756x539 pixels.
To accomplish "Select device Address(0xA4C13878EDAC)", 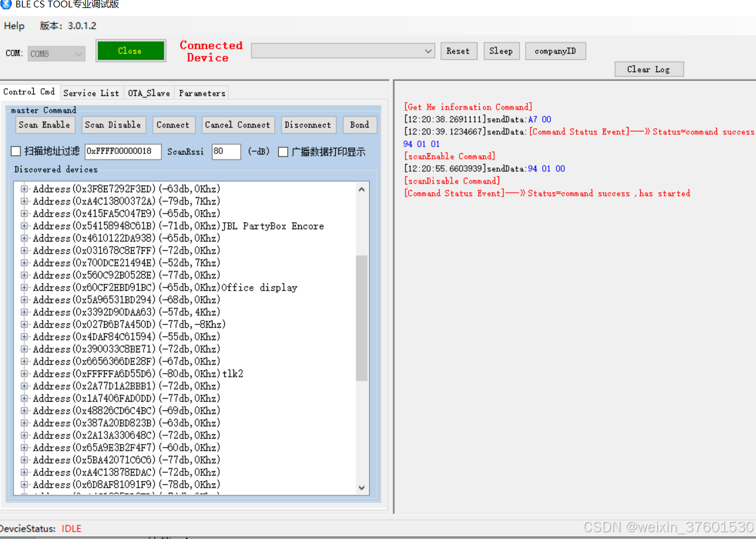I will click(126, 472).
